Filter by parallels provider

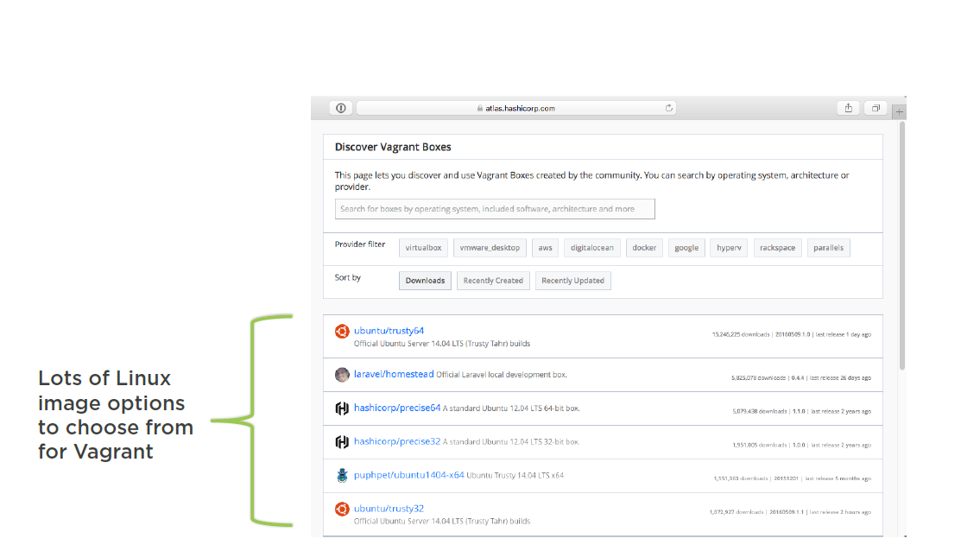[x=828, y=248]
